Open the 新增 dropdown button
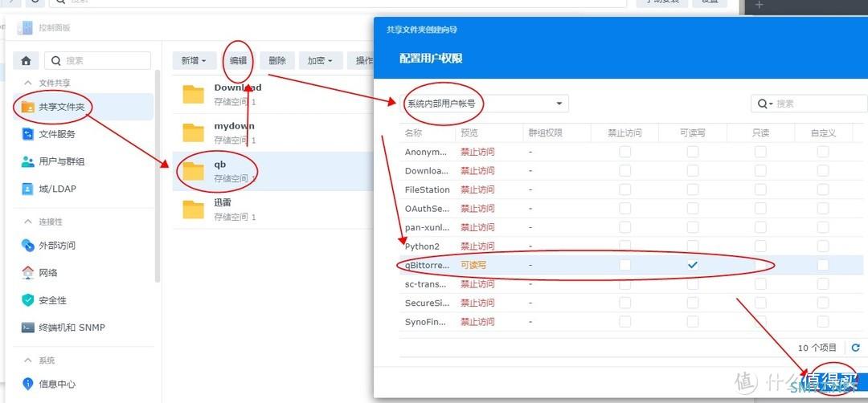Viewport: 868px width, 403px height. click(x=193, y=61)
